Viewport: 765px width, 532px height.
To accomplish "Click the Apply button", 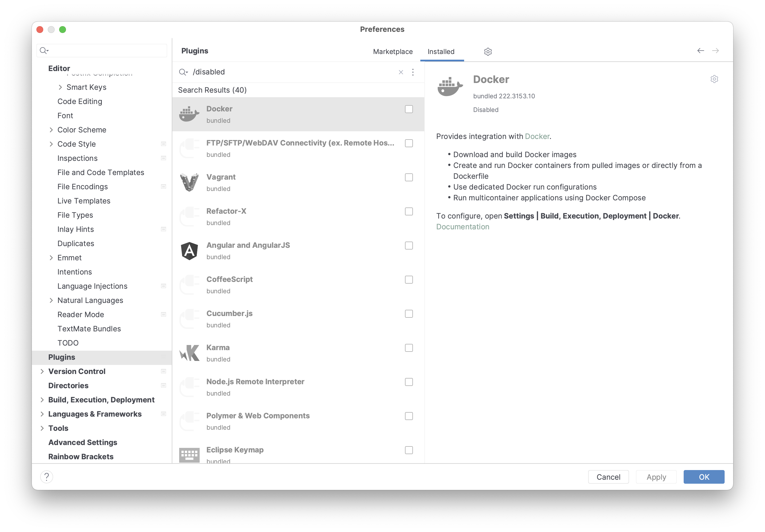I will (656, 477).
